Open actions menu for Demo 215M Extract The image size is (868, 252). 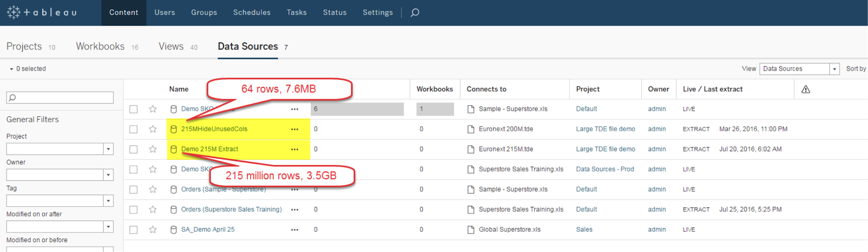click(295, 149)
